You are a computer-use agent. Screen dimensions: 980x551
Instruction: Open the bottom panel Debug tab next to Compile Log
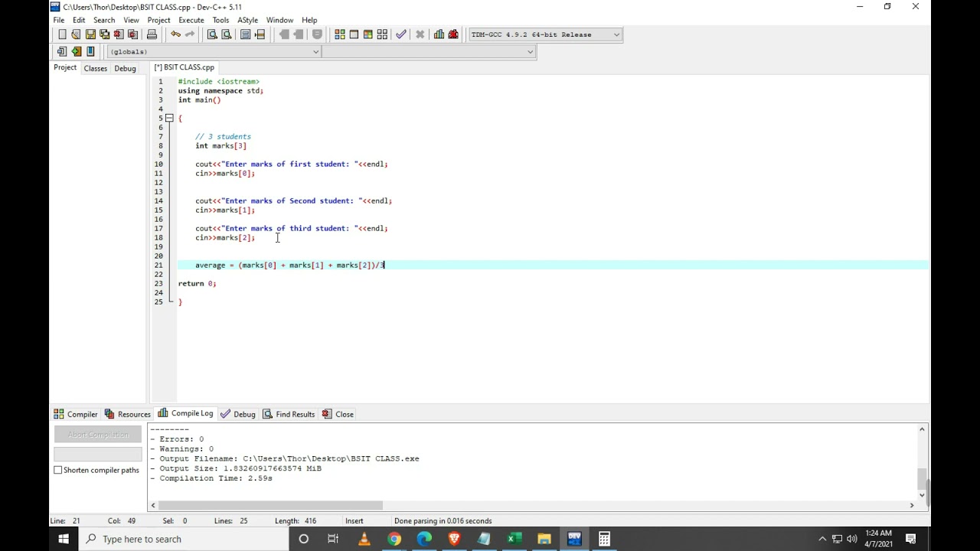click(x=238, y=414)
